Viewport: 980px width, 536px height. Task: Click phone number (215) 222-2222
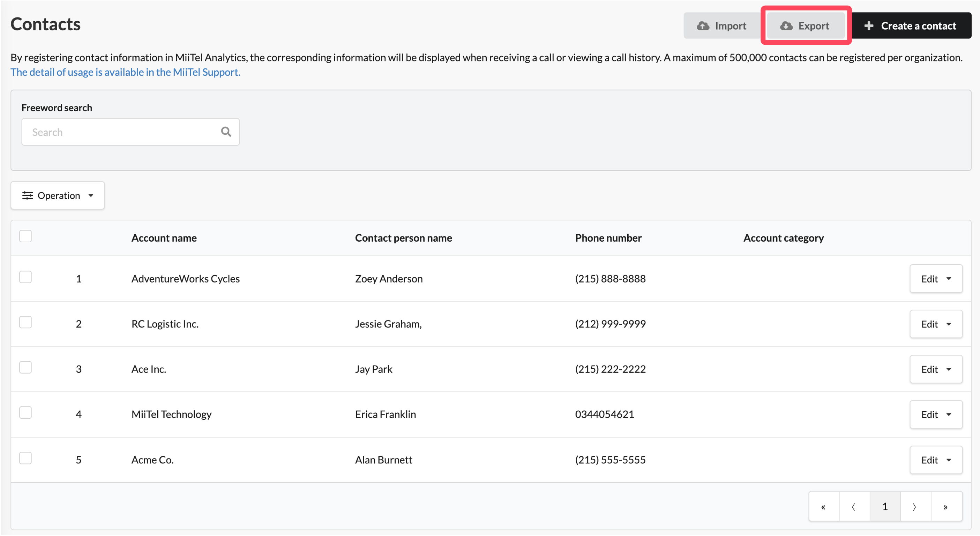610,369
